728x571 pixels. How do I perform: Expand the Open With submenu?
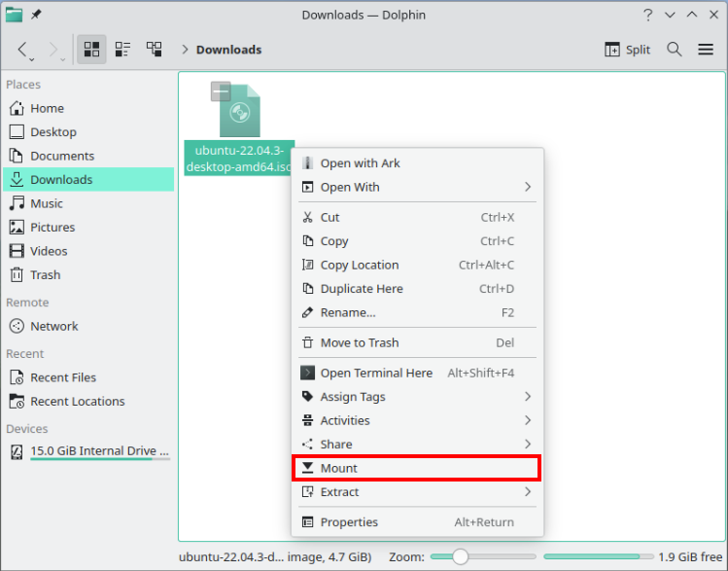[x=417, y=187]
